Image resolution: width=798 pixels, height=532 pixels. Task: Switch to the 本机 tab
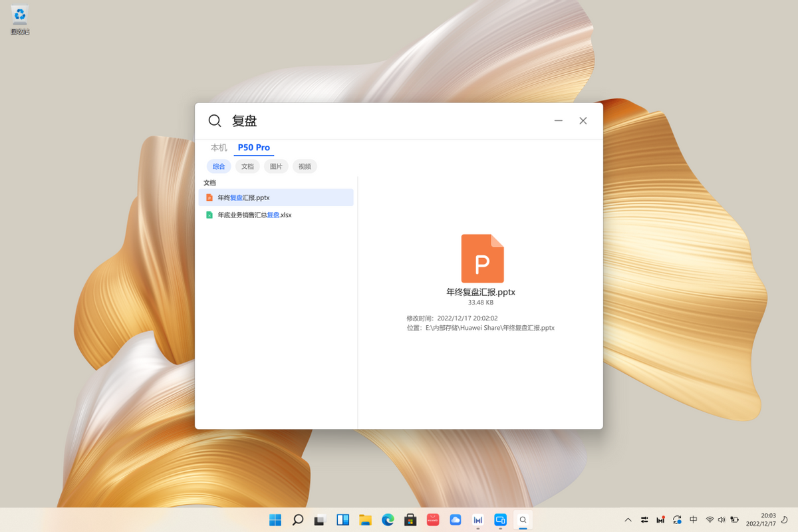pos(219,148)
